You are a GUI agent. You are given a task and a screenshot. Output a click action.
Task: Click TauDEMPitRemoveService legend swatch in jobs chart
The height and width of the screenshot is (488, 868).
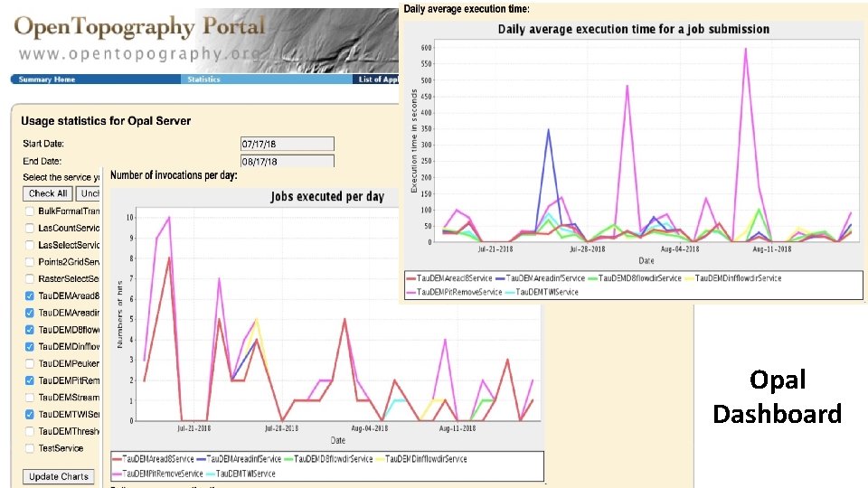[117, 474]
